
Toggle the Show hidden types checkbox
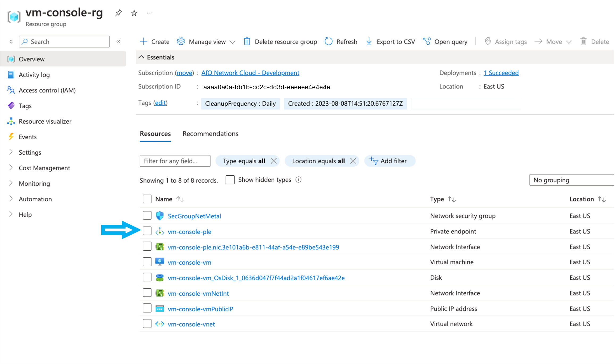[230, 179]
